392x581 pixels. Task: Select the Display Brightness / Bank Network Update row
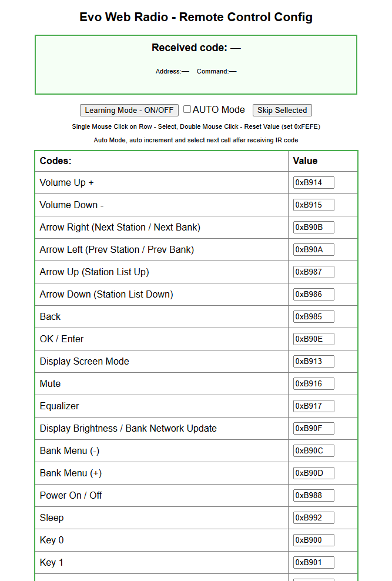tap(196, 428)
